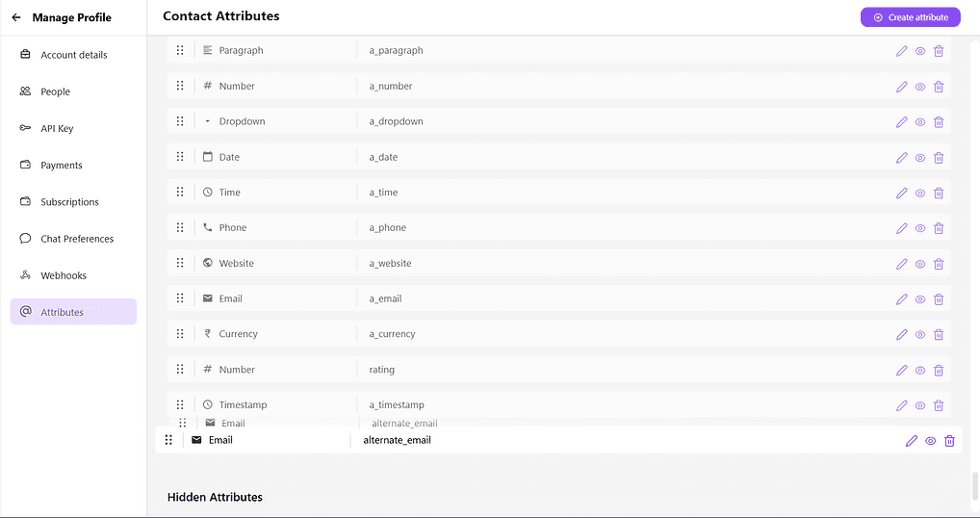Viewport: 980px width, 518px height.
Task: Hide the a_website attribute via eye icon
Action: click(x=920, y=265)
